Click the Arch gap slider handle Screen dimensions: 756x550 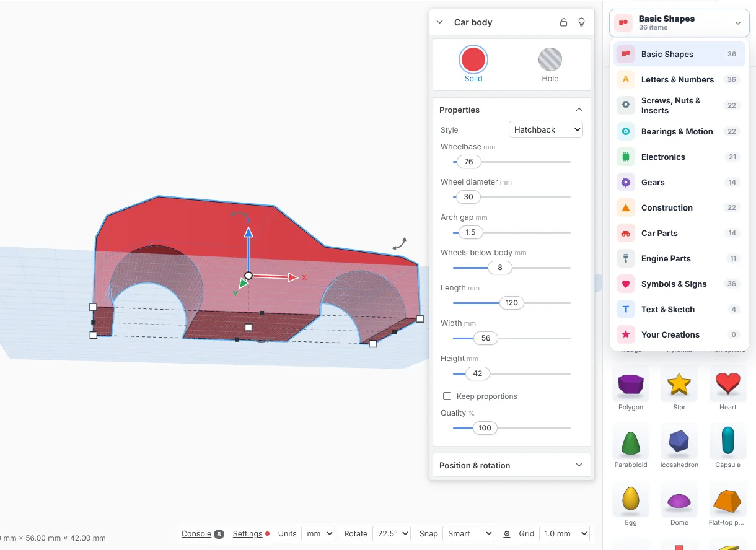[x=470, y=232]
